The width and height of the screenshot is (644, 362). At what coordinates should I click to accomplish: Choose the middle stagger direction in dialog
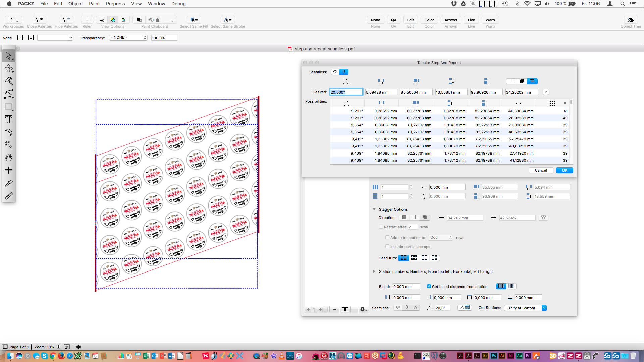522,81
